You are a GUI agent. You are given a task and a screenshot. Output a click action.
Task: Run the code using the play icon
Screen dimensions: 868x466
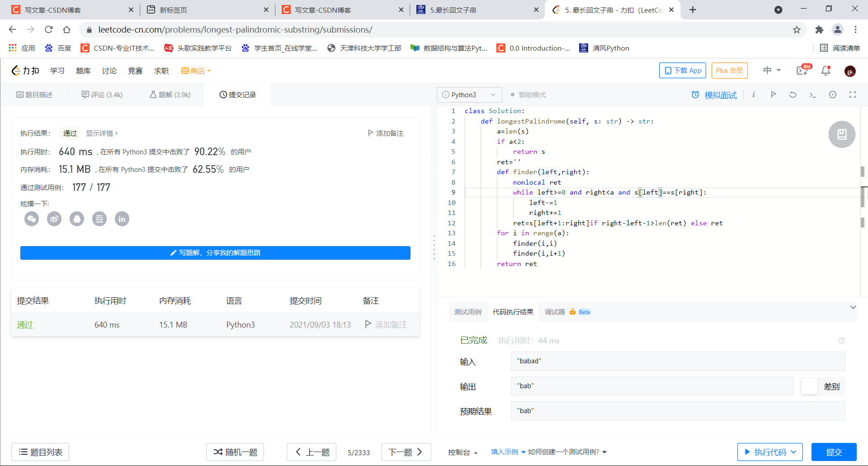click(773, 95)
